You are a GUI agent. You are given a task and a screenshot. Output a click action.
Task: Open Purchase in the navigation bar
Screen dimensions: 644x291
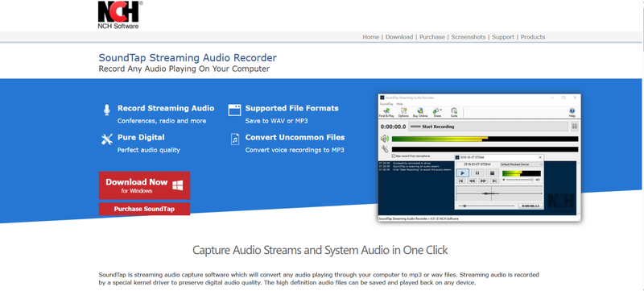point(432,36)
